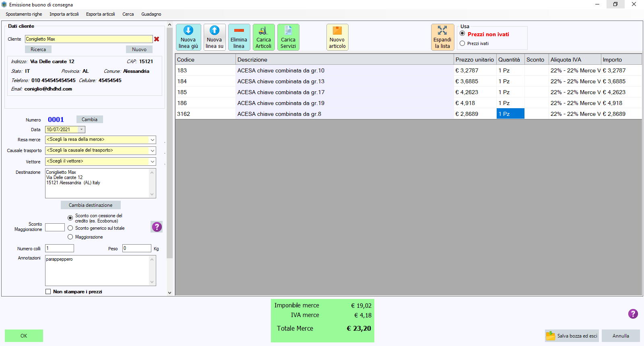Open the Spostamento righe menu
The width and height of the screenshot is (644, 346).
pos(24,14)
